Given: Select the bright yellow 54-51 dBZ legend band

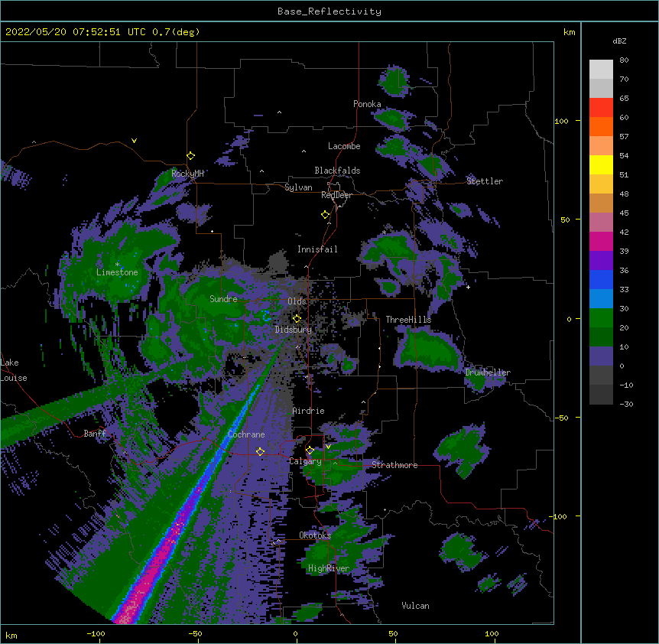Looking at the screenshot, I should (x=601, y=164).
